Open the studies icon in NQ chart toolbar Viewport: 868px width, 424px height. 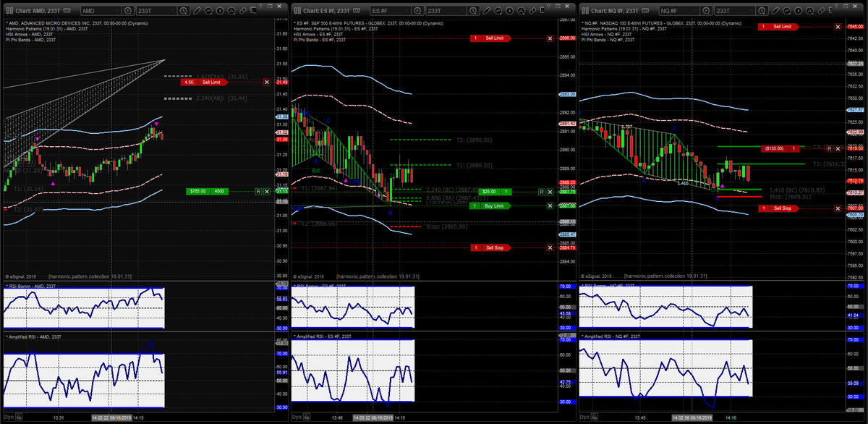click(787, 11)
